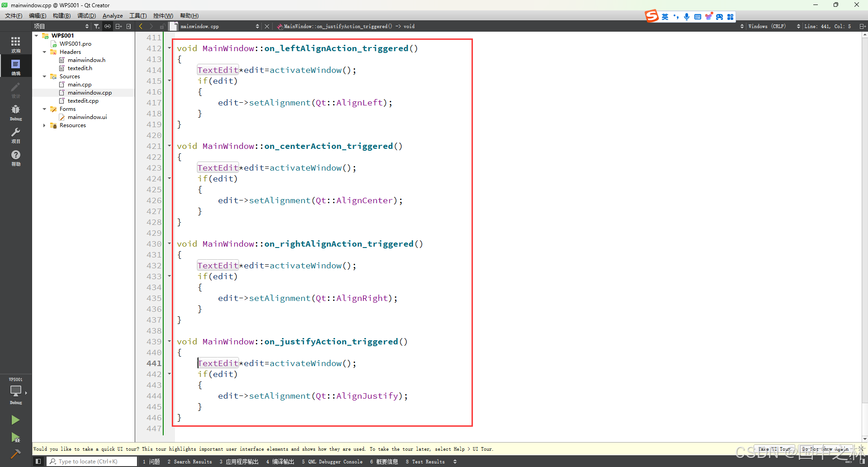Click Sogou IME logo icon
This screenshot has width=868, height=467.
click(651, 17)
